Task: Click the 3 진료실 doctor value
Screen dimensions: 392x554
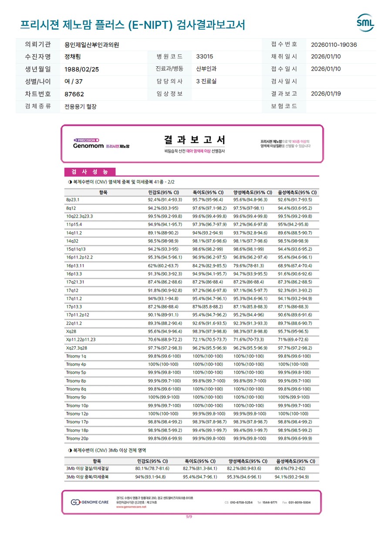Action: pyautogui.click(x=206, y=81)
